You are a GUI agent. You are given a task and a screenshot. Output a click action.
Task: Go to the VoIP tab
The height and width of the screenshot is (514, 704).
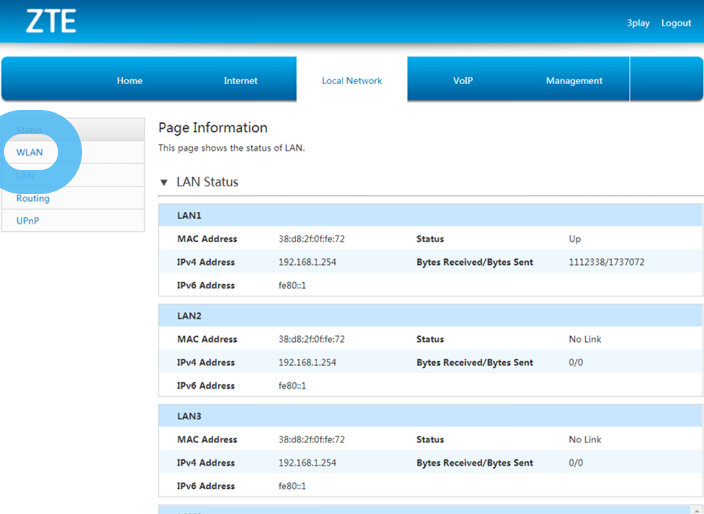click(462, 81)
